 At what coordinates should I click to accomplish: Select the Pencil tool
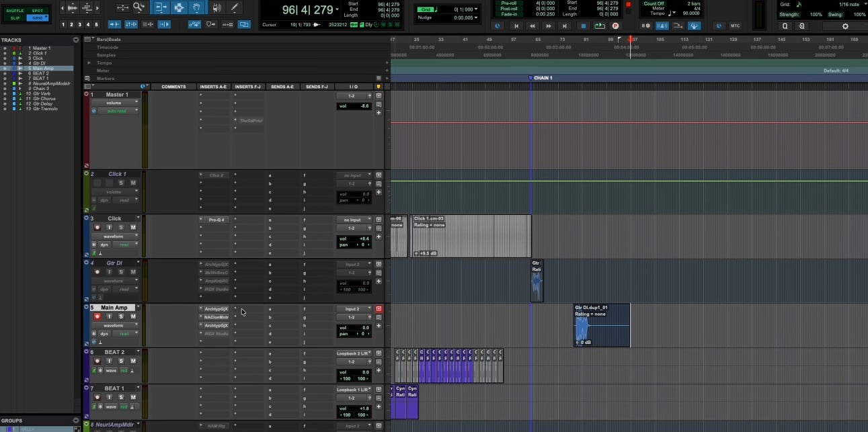click(234, 8)
